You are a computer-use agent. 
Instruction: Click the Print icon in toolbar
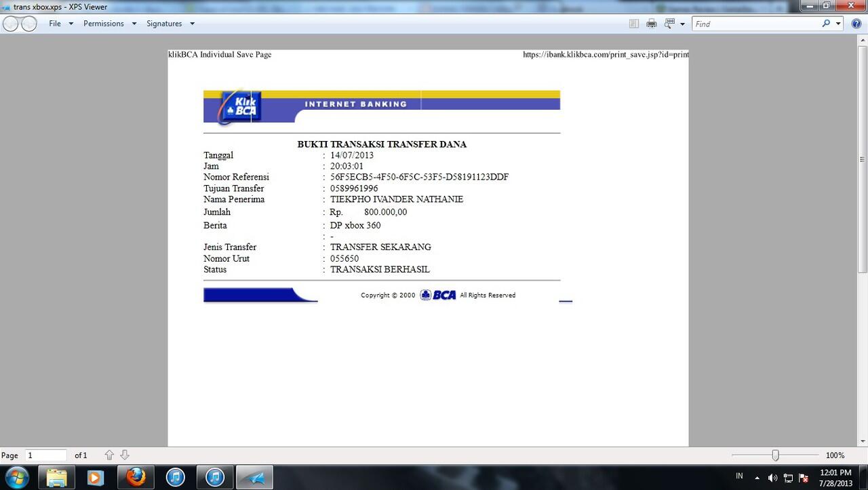[x=652, y=24]
